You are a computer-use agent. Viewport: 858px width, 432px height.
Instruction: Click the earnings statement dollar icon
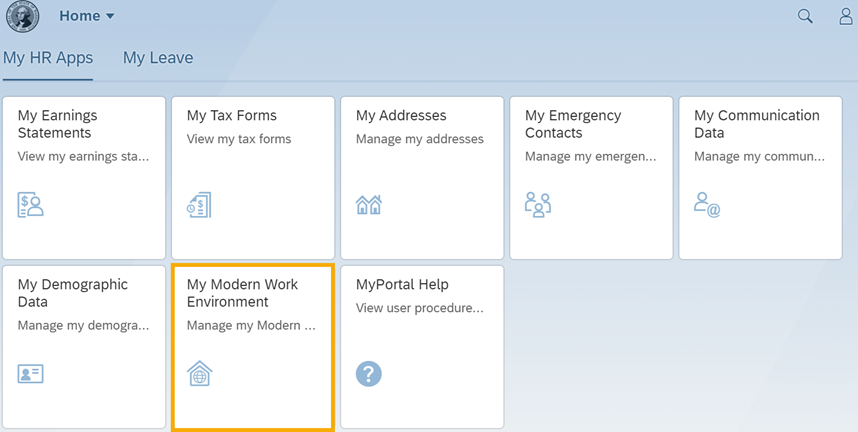pyautogui.click(x=31, y=204)
